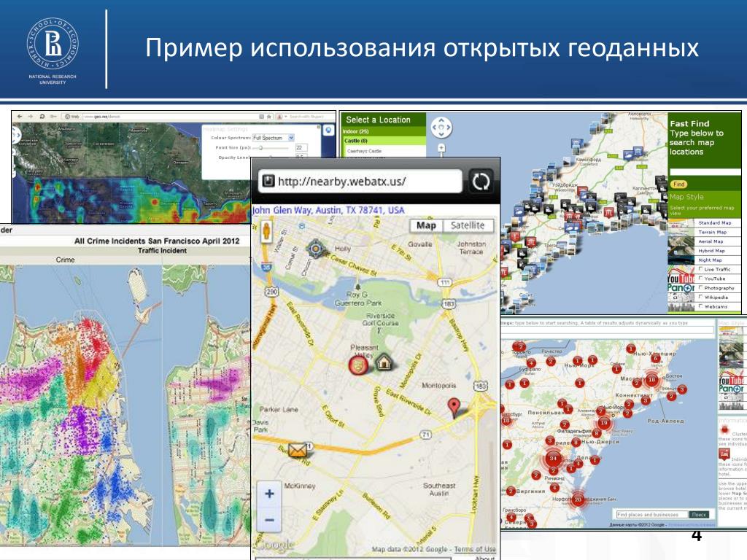Enable the Wikipedia checkbox
The height and width of the screenshot is (560, 747).
pos(700,297)
